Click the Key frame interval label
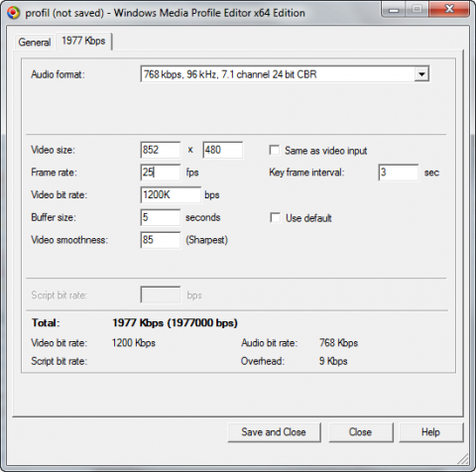This screenshot has height=472, width=476. [306, 173]
